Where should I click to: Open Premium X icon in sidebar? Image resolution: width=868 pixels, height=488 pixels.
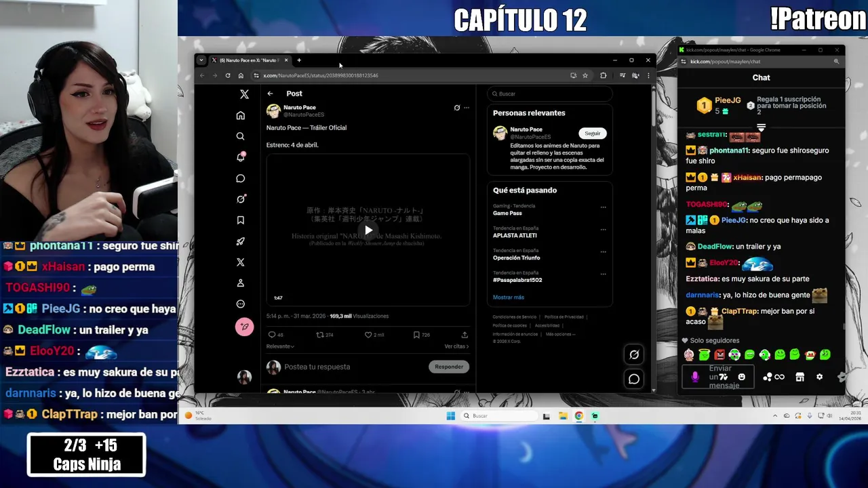[x=240, y=262]
